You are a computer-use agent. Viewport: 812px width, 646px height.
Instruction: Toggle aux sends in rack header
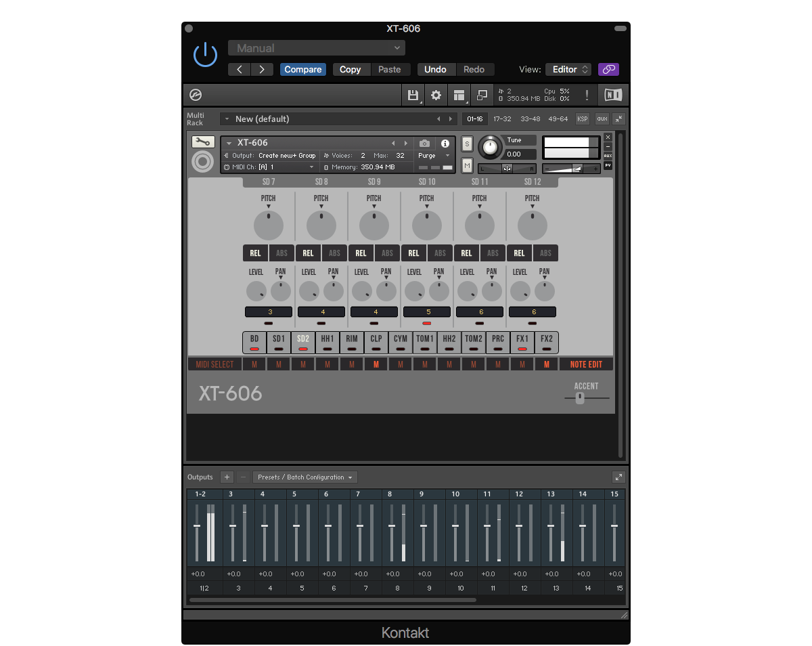[602, 119]
